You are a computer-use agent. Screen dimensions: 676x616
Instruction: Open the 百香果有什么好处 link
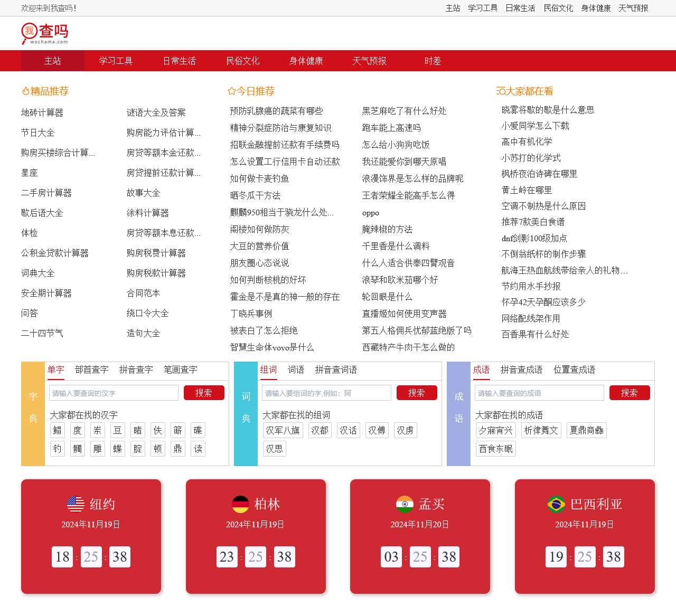(536, 334)
